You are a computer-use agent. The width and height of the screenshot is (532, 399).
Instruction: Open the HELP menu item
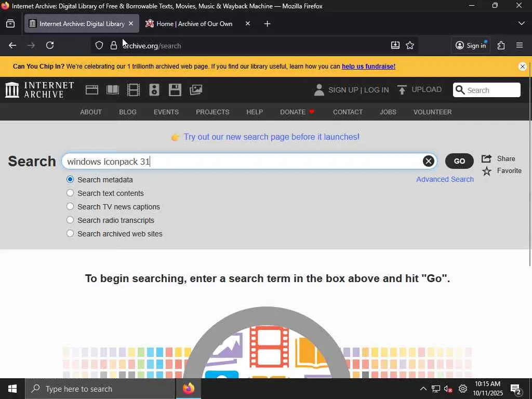point(255,112)
